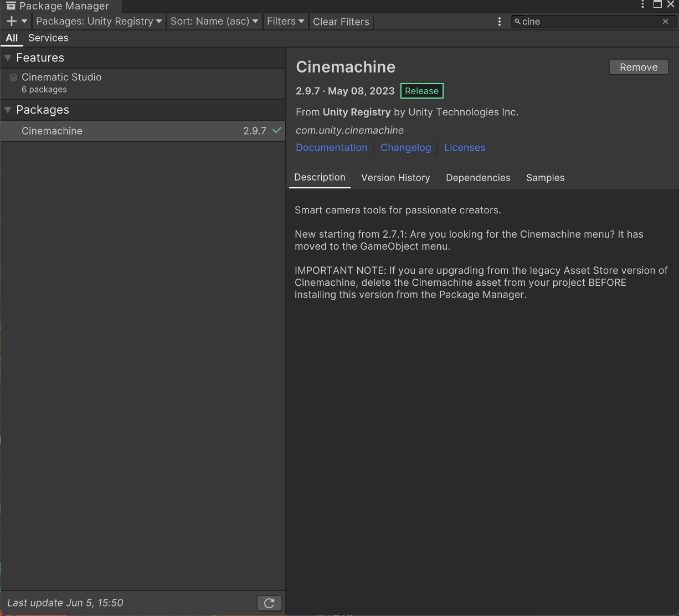679x616 pixels.
Task: Close the Package Manager window
Action: click(671, 4)
